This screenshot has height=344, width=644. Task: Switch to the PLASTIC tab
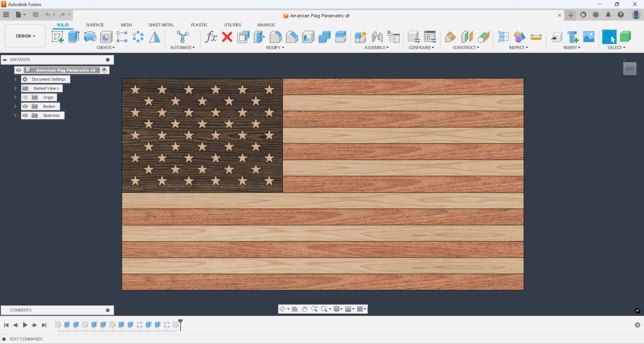[x=199, y=25]
